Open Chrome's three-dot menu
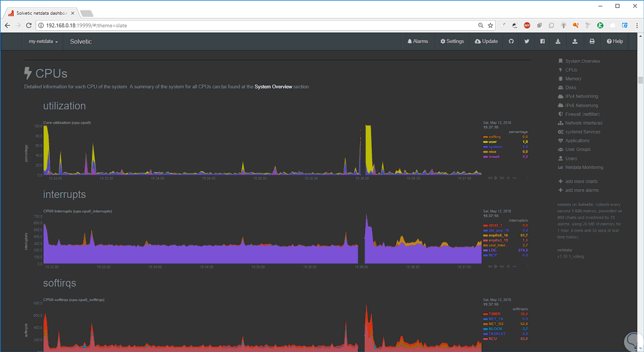The image size is (644, 352). click(x=636, y=25)
